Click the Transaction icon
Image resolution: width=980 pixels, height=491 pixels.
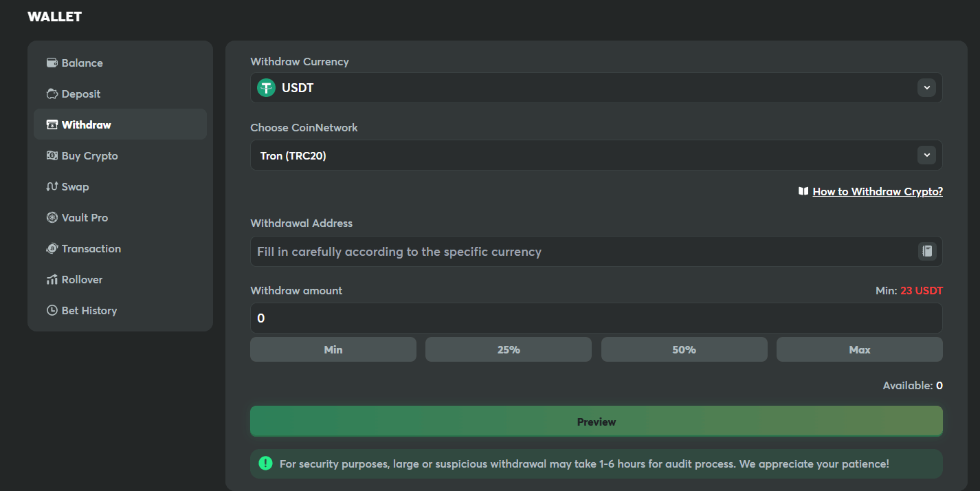coord(52,248)
